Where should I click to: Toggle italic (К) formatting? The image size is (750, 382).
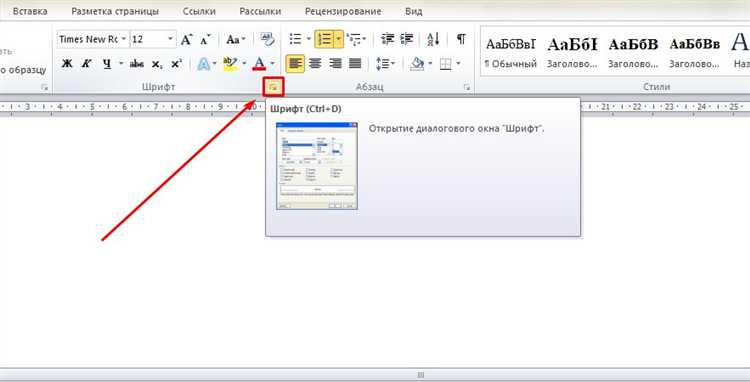[87, 63]
